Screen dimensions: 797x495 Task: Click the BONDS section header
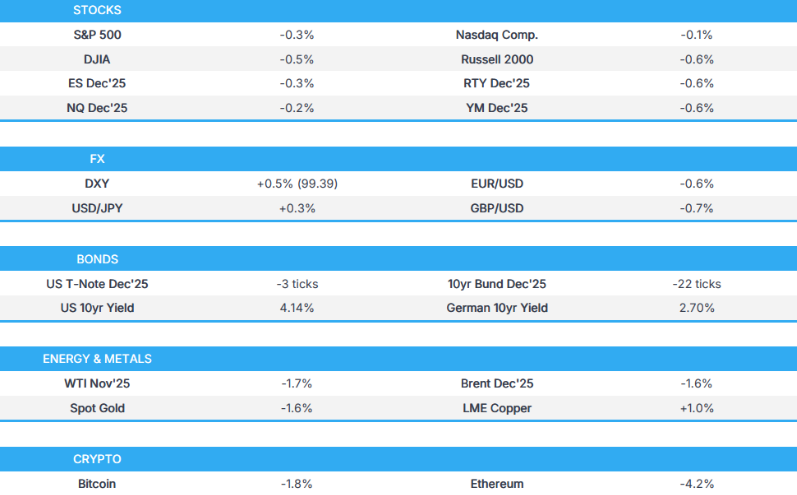[97, 259]
